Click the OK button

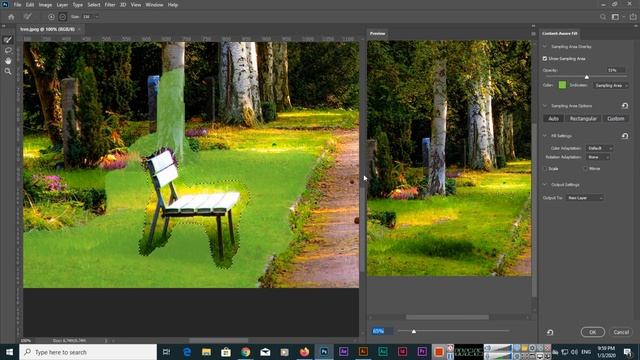(x=593, y=332)
